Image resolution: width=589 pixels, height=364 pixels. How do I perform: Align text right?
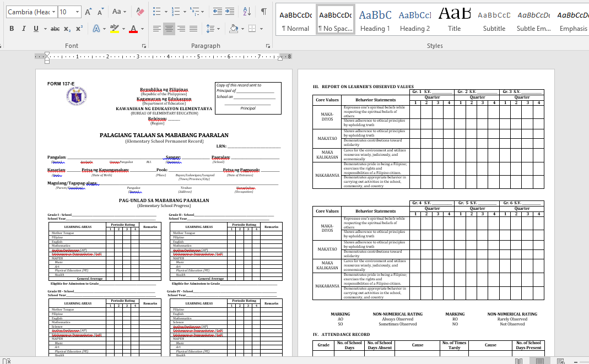click(x=181, y=29)
